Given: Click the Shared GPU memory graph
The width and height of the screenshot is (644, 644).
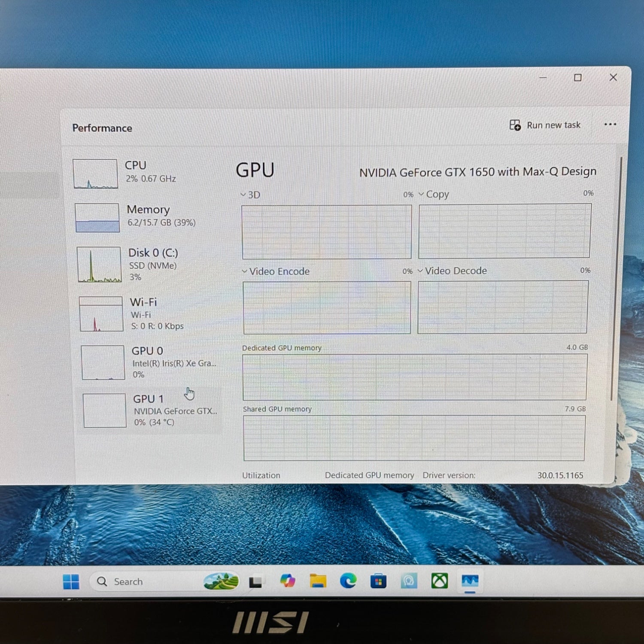Looking at the screenshot, I should (x=414, y=438).
